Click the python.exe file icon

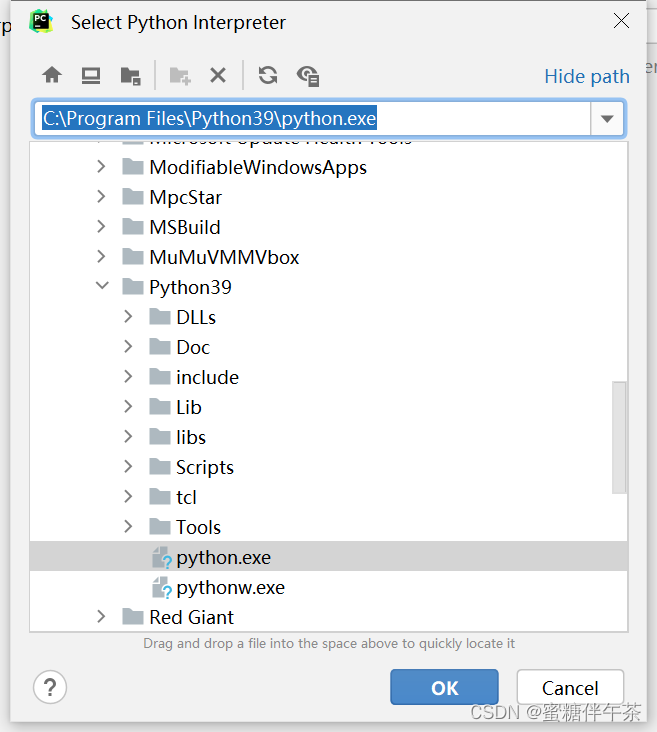point(162,557)
